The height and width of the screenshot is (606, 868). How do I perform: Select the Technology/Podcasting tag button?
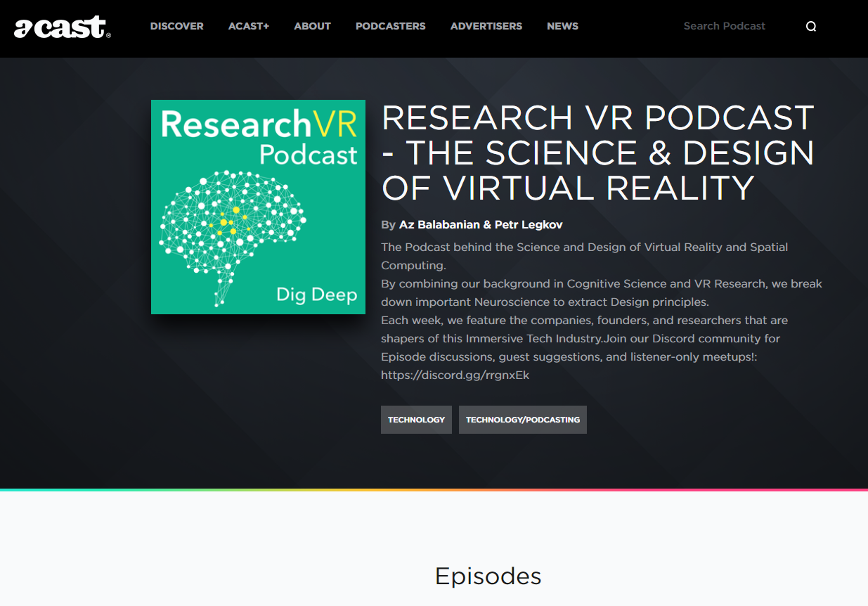[x=523, y=420]
